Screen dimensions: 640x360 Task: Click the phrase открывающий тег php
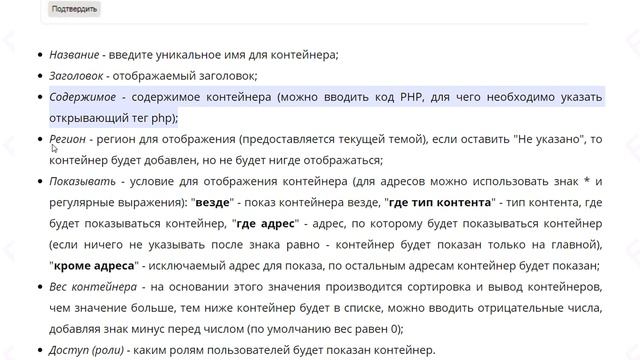pos(111,118)
